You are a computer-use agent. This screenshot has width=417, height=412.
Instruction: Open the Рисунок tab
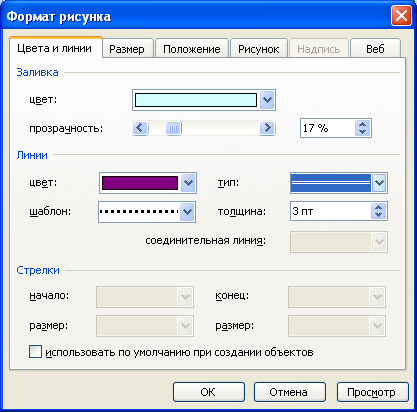(259, 49)
